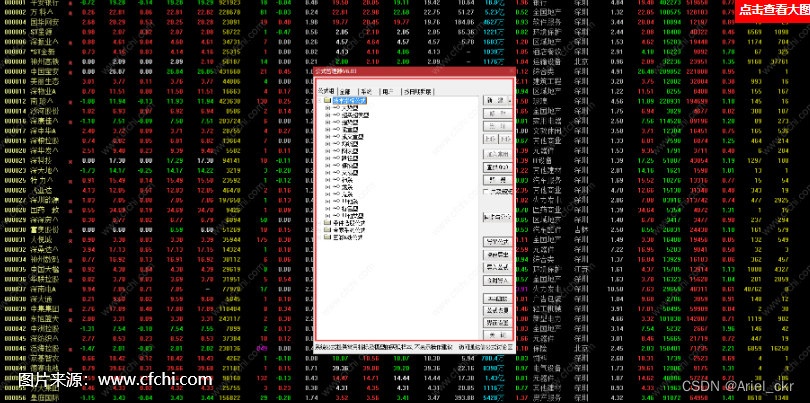The image size is (810, 403).
Task: Click the indicator icon beside 趋势型
Action: pos(336,122)
